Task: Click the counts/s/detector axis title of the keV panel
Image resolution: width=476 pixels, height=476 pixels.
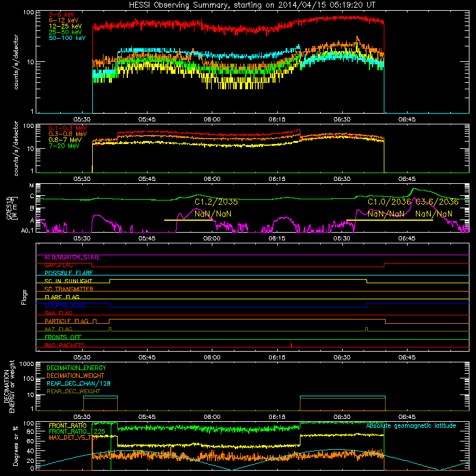Action: (16, 62)
